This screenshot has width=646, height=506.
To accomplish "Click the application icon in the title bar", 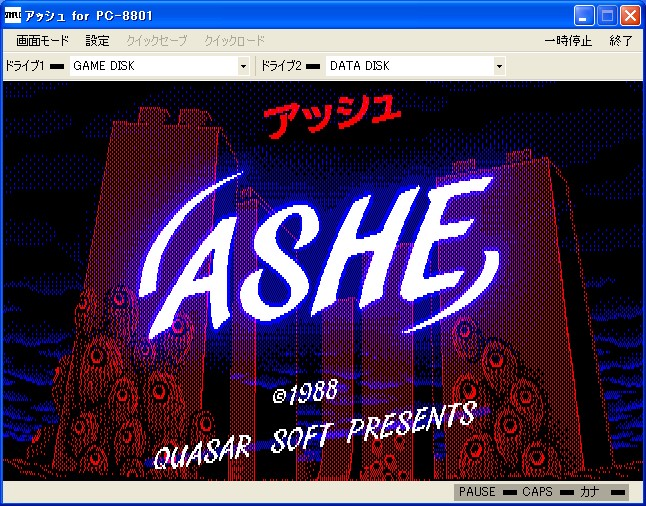I will tap(12, 16).
